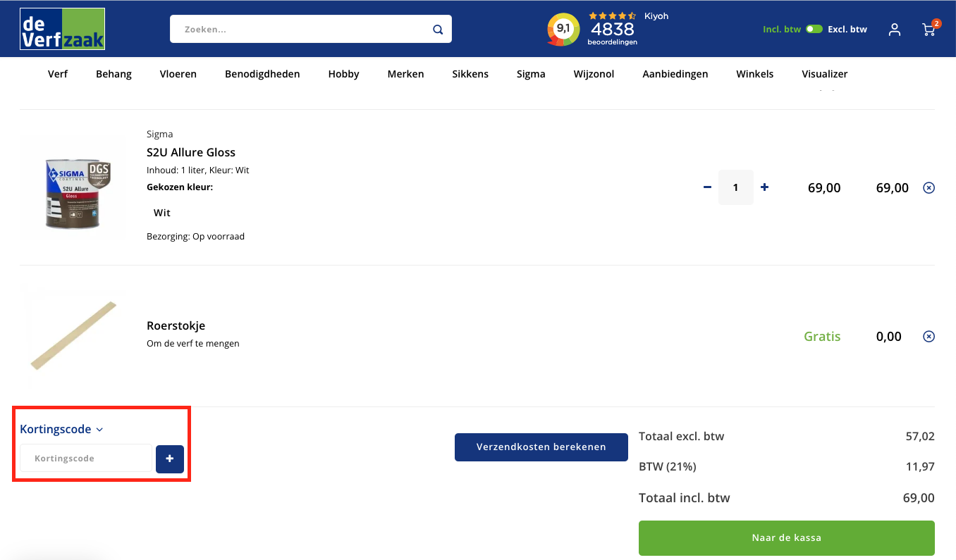Screen dimensions: 956x560
Task: Open the Wijzonol menu
Action: (x=594, y=74)
